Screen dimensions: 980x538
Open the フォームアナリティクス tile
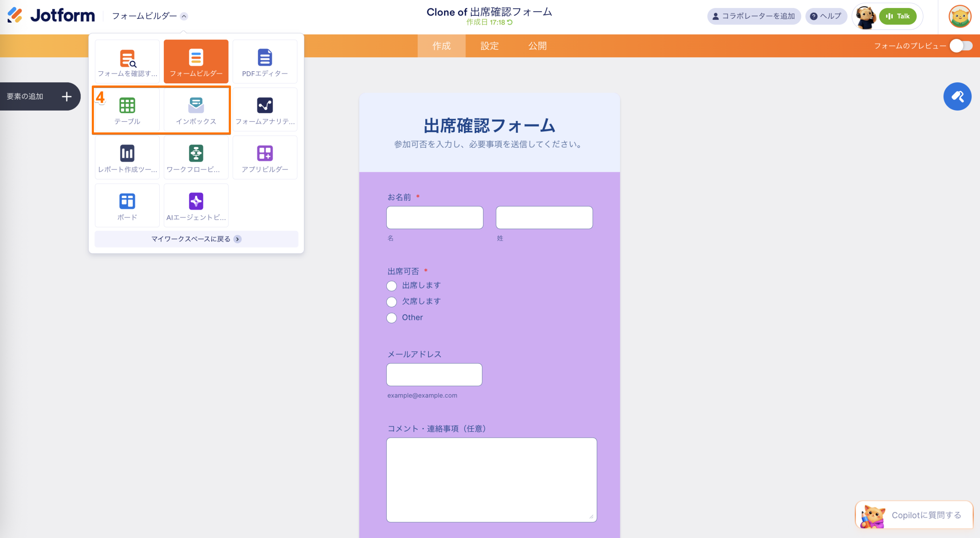click(x=265, y=110)
